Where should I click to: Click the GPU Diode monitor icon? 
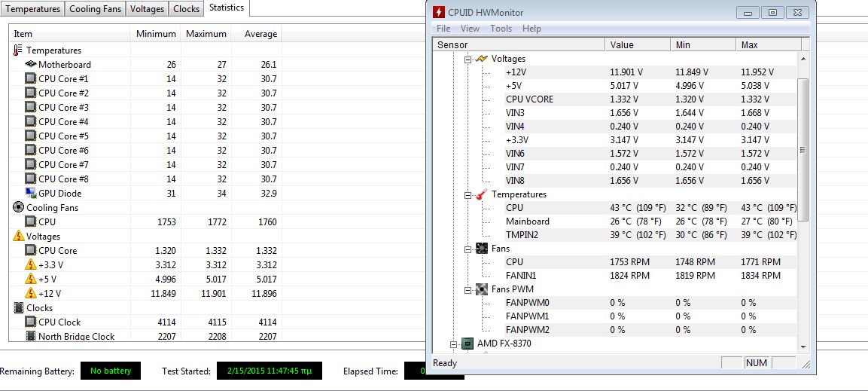[x=30, y=193]
